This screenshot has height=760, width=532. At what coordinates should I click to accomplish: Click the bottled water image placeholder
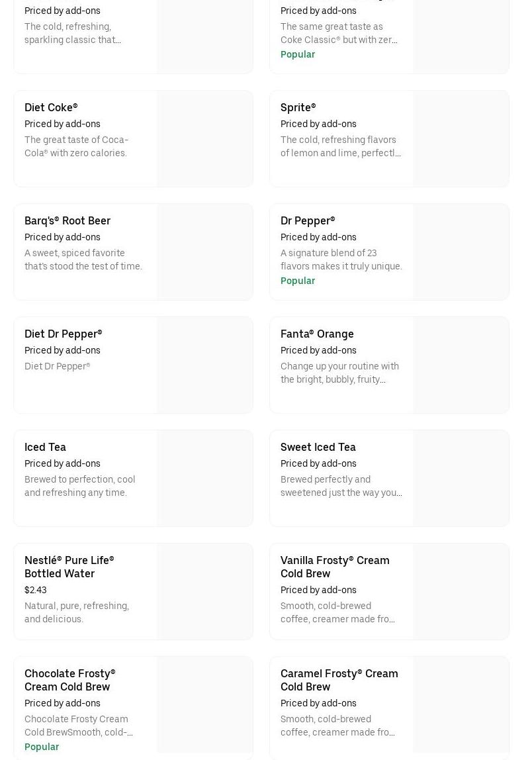click(x=205, y=592)
